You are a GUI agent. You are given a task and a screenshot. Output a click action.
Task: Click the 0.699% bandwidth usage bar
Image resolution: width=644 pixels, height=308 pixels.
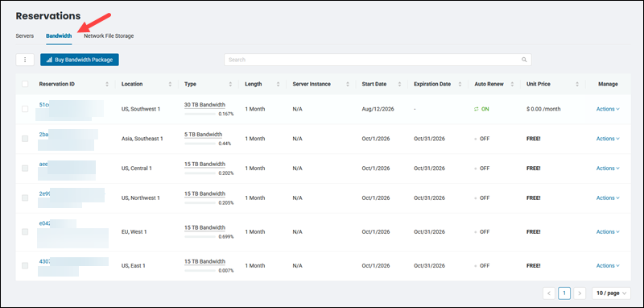coord(200,236)
